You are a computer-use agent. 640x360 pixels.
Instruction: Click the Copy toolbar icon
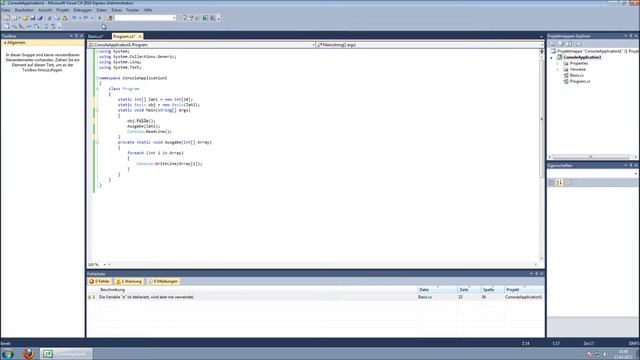point(57,18)
